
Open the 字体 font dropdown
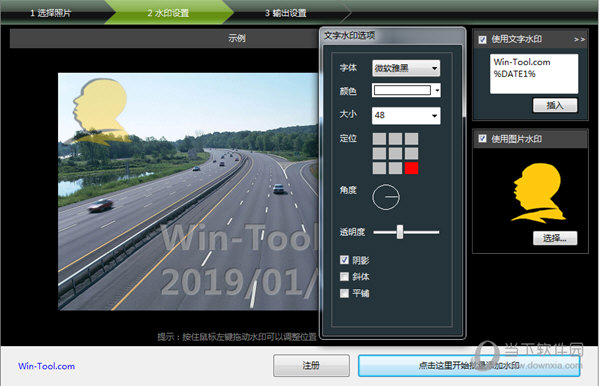coord(406,68)
